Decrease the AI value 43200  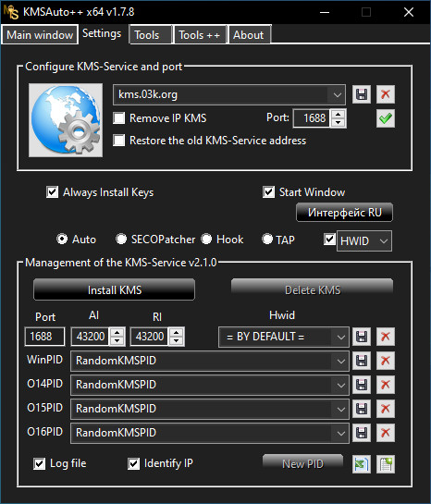tap(117, 341)
